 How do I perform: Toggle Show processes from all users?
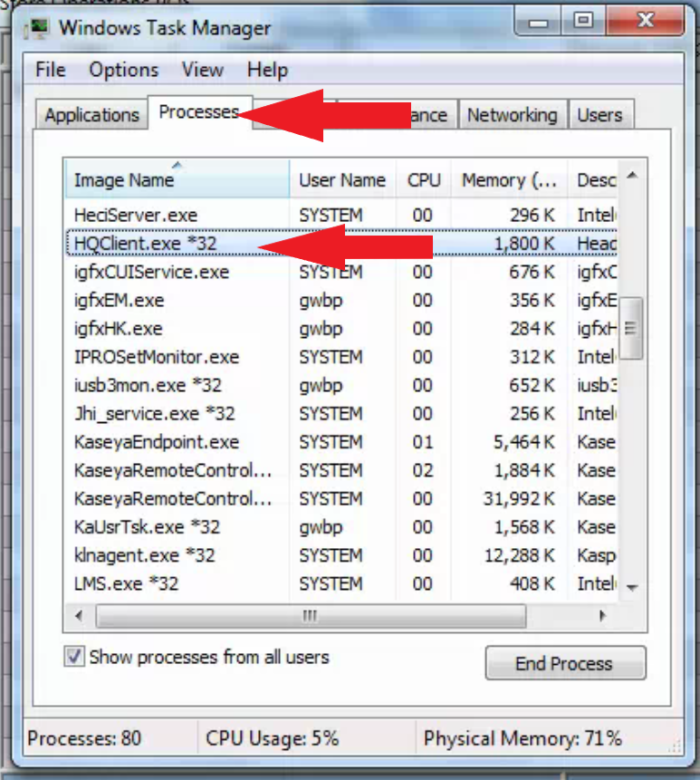[x=74, y=657]
